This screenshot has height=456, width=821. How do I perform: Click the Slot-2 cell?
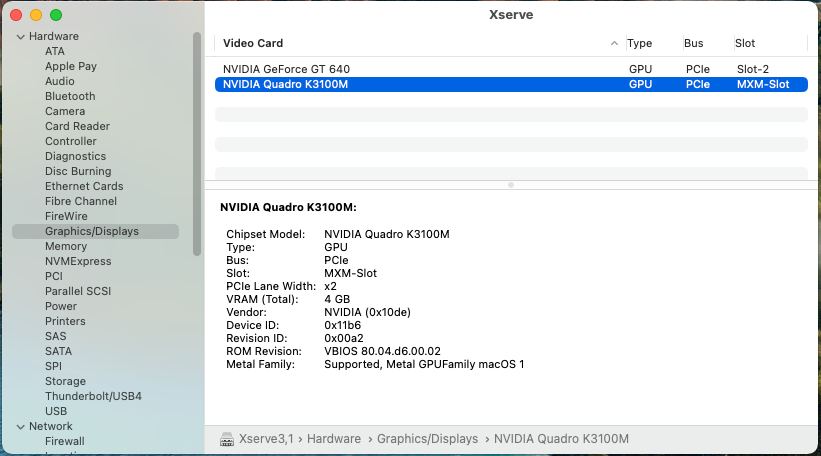pyautogui.click(x=752, y=69)
